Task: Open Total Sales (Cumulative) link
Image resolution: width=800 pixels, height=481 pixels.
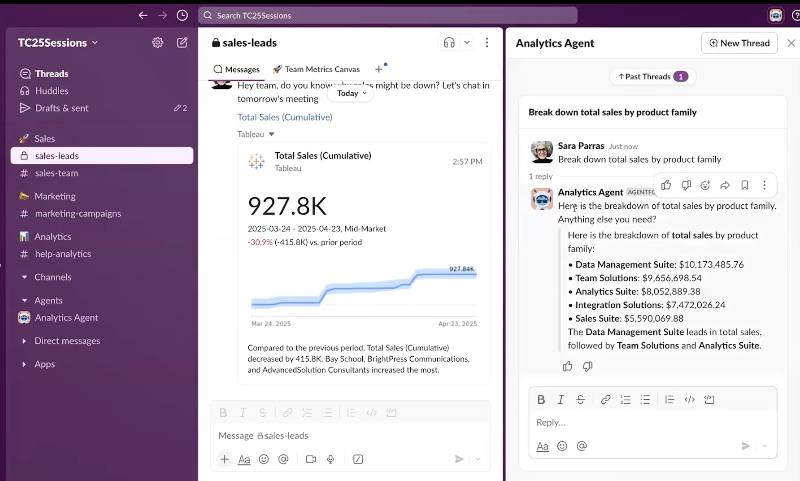Action: tap(285, 117)
